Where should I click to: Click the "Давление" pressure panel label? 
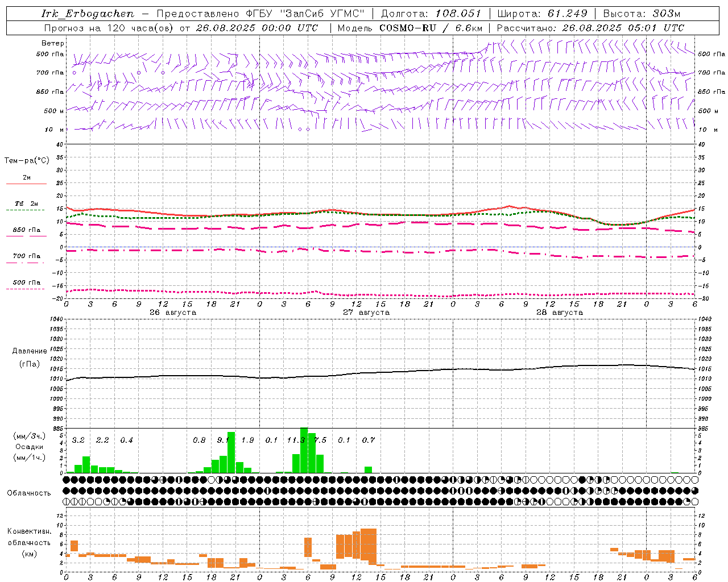[x=30, y=351]
